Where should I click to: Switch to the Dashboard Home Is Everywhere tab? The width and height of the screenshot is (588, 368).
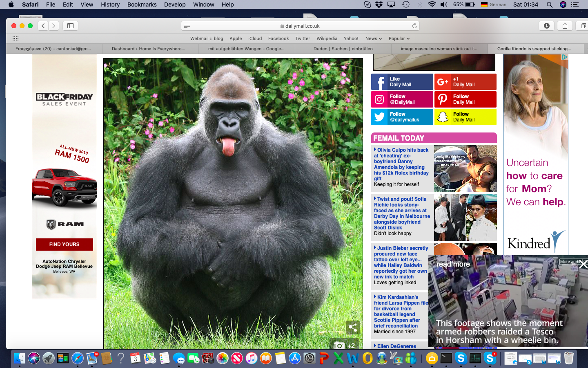[150, 49]
